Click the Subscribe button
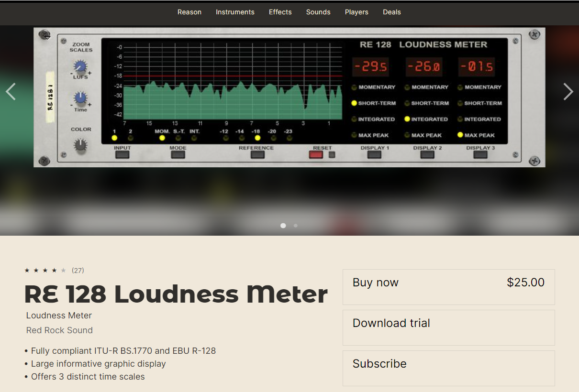This screenshot has height=392, width=579. coord(448,368)
